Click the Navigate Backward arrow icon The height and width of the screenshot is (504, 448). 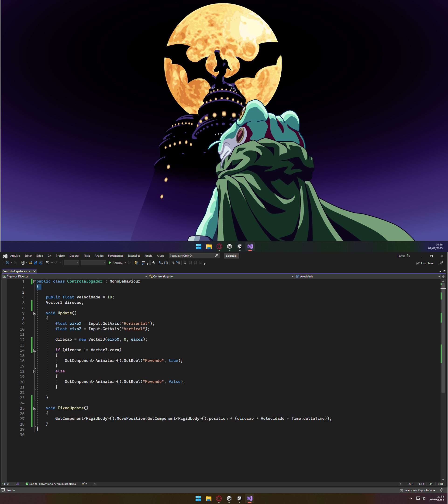[x=7, y=263]
